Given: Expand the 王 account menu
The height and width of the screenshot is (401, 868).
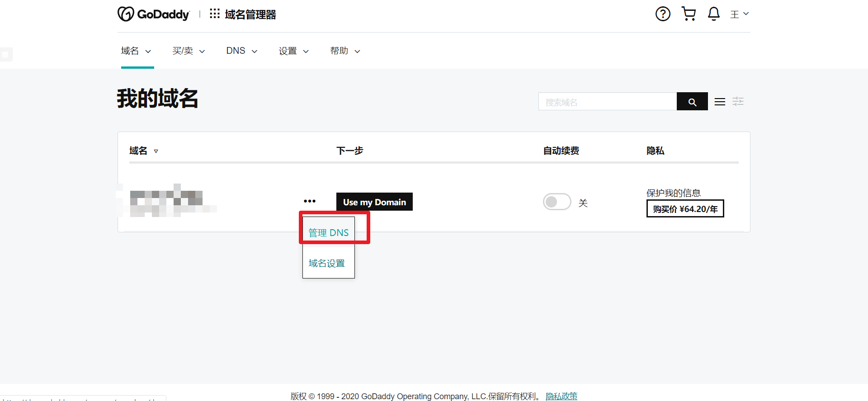Looking at the screenshot, I should [x=740, y=14].
